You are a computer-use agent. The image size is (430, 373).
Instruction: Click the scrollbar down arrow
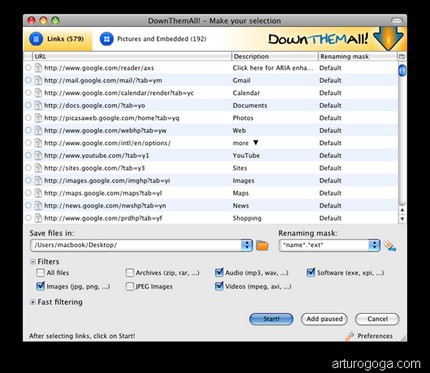click(402, 219)
